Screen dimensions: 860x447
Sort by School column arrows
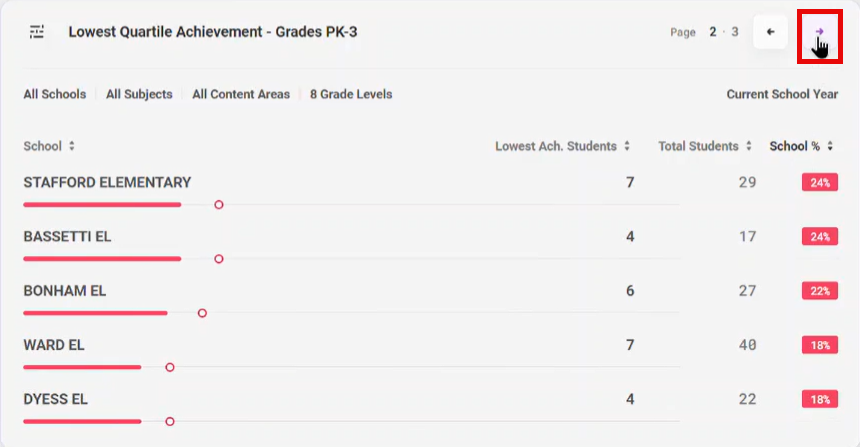click(72, 146)
